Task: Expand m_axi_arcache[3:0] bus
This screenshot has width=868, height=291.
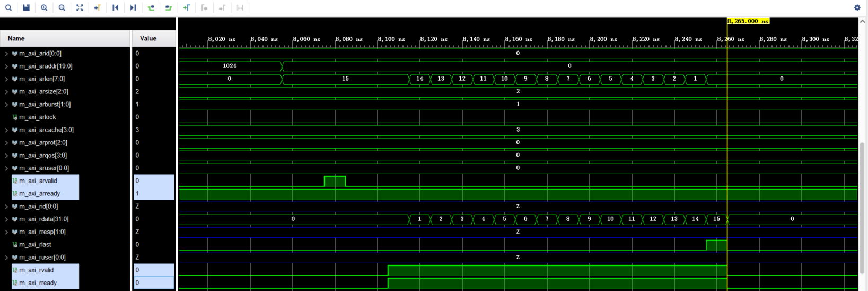Action: [6, 130]
